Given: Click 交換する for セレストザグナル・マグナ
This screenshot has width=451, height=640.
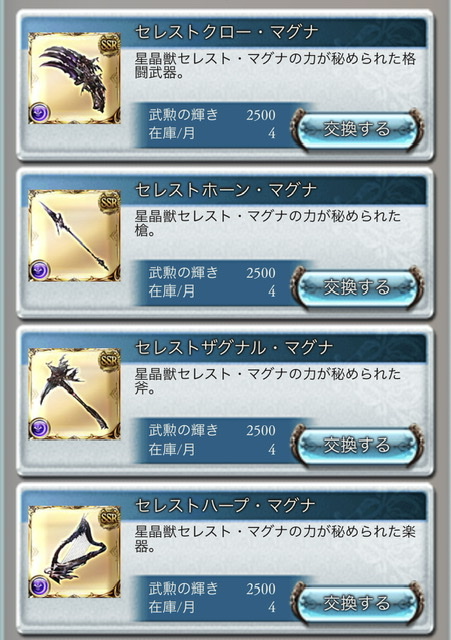Looking at the screenshot, I should 357,444.
